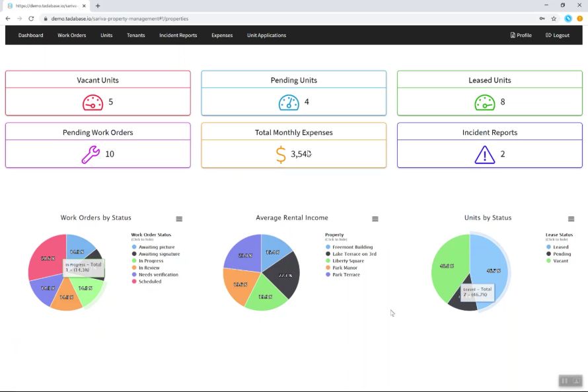Toggle Liberty Square legend entry
588x392 pixels.
pos(345,260)
